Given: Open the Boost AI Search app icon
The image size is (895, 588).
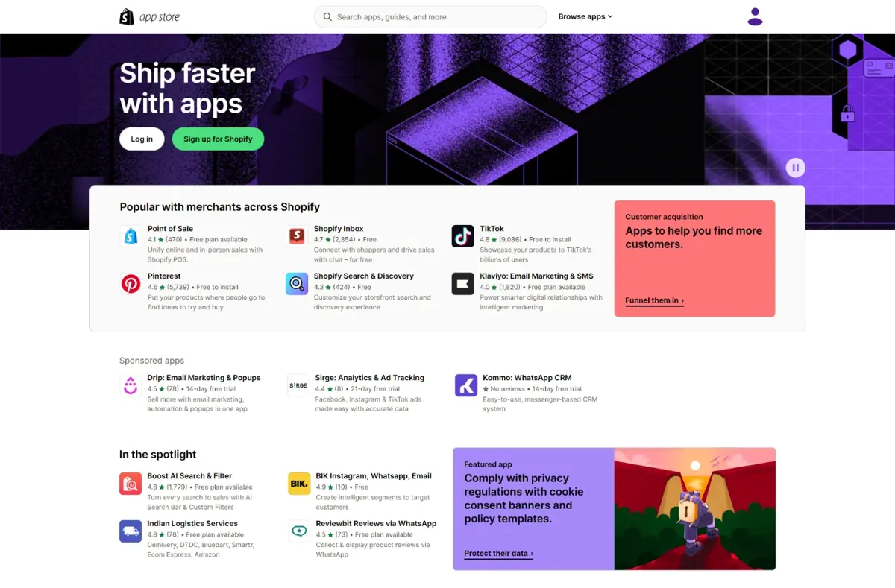Looking at the screenshot, I should 131,484.
